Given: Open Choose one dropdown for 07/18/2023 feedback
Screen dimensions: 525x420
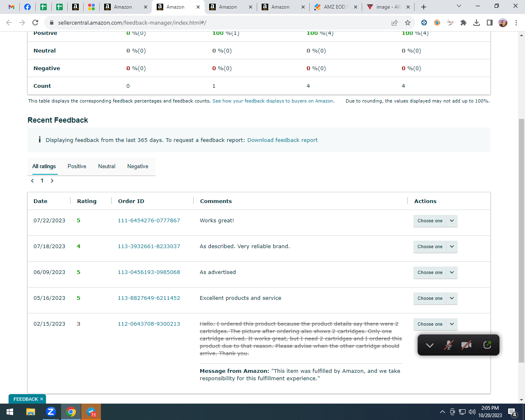Looking at the screenshot, I should [x=435, y=247].
